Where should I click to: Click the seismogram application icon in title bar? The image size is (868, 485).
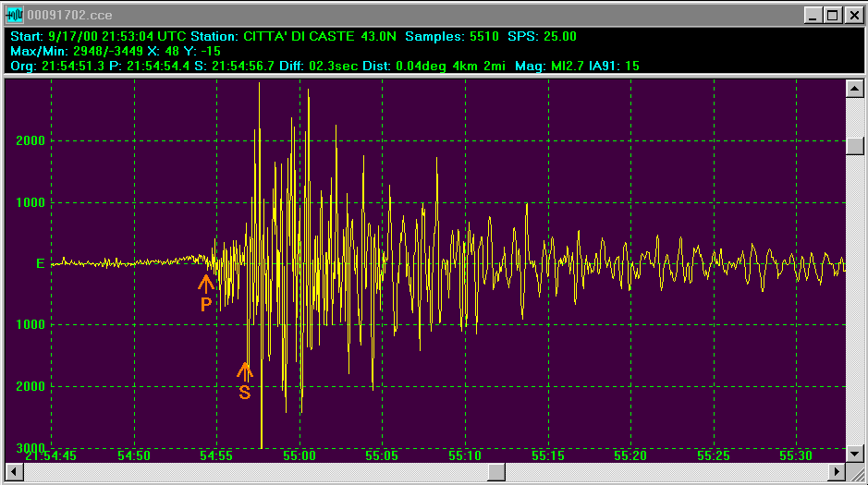(15, 15)
